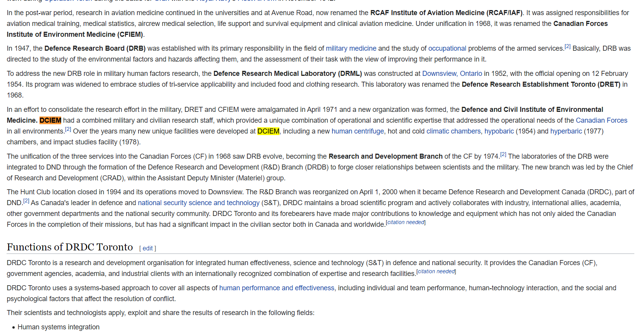Click bold 'RCAF Institute of Aviation Medicine' text
The width and height of the screenshot is (644, 334).
pos(428,13)
